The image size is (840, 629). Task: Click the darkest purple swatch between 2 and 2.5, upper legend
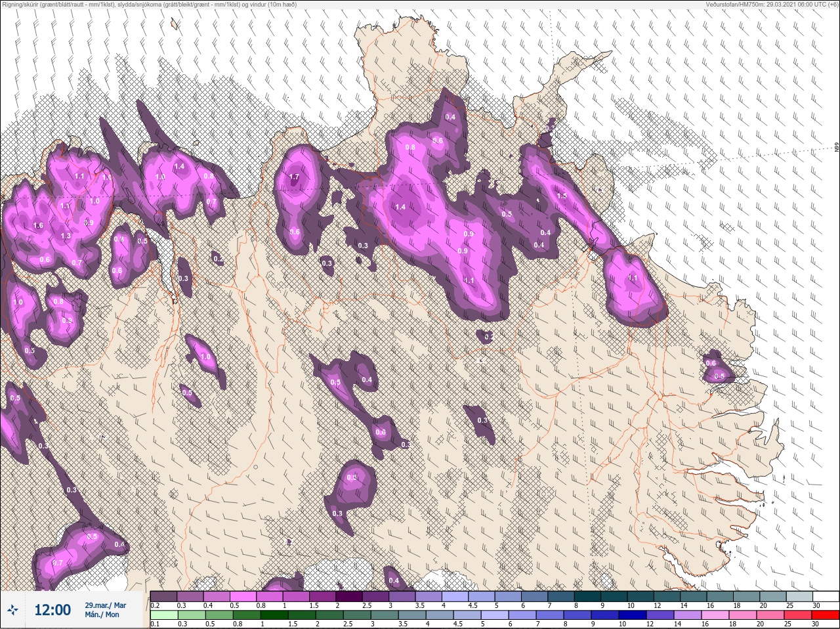click(x=349, y=596)
